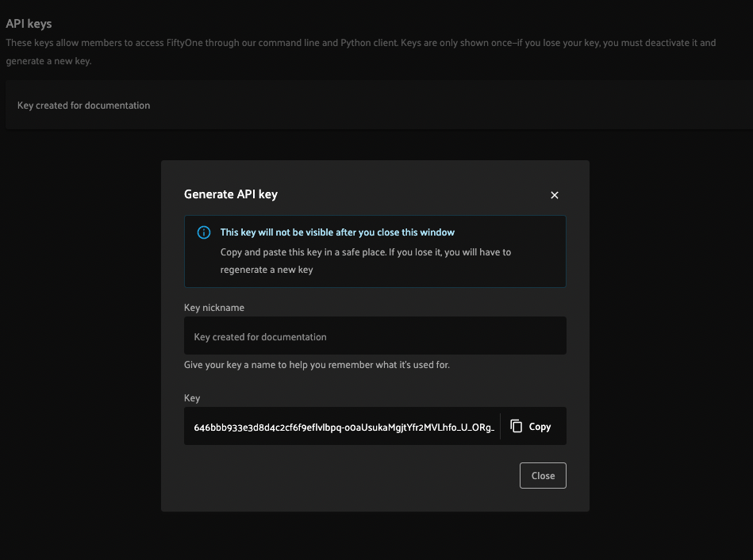The image size is (753, 560).
Task: Click the Generate API key dialog title
Action: point(232,194)
